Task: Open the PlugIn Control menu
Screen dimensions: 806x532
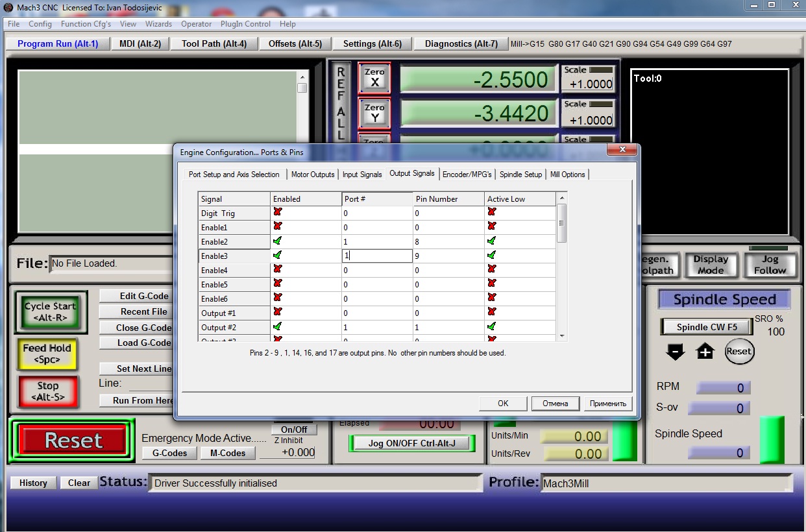Action: pyautogui.click(x=245, y=24)
